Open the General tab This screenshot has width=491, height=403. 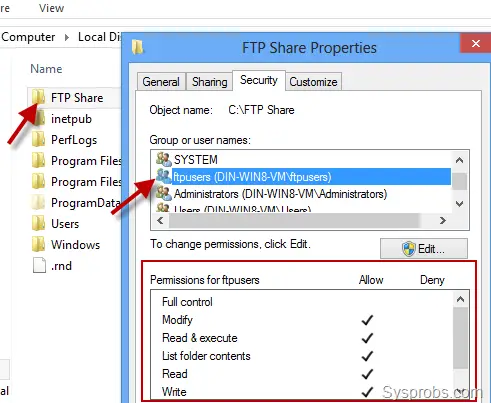pyautogui.click(x=161, y=82)
